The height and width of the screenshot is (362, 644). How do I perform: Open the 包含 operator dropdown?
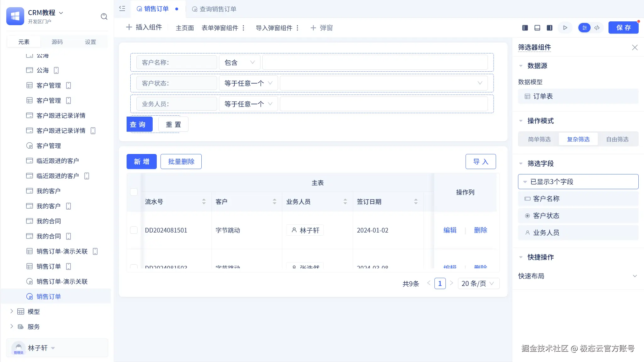[x=239, y=63]
